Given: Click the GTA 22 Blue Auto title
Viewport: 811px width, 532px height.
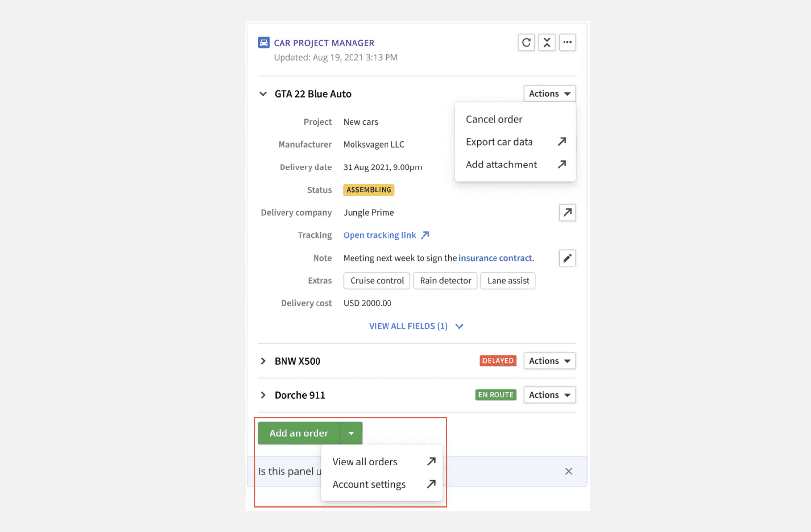Looking at the screenshot, I should (x=313, y=94).
